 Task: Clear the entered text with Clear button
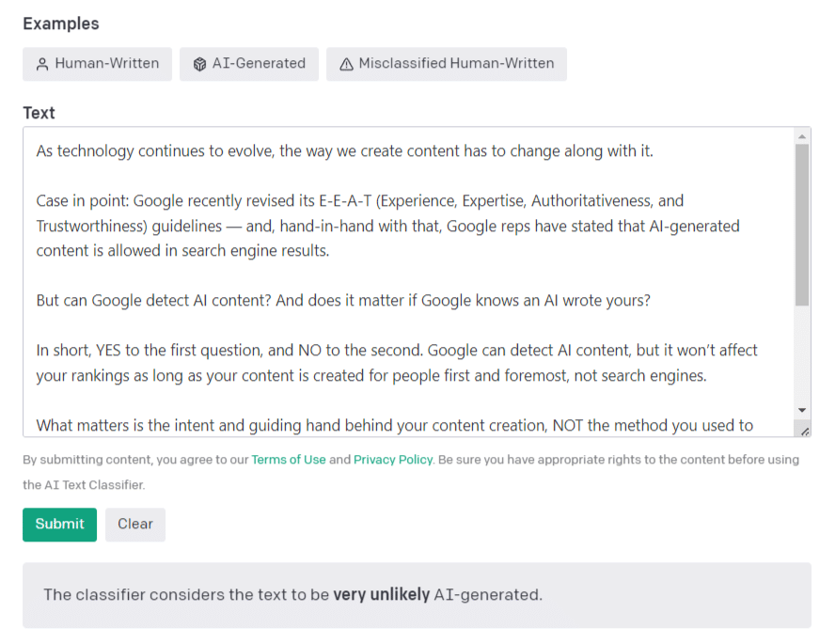(x=135, y=525)
